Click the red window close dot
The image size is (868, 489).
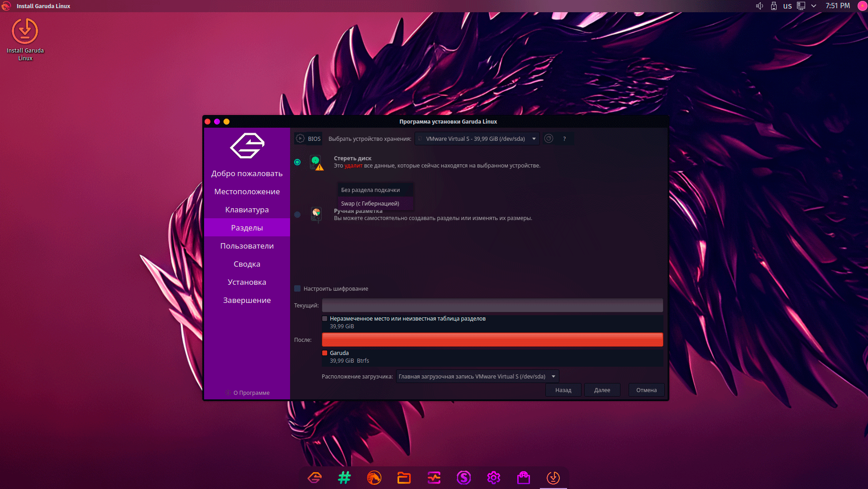click(208, 121)
